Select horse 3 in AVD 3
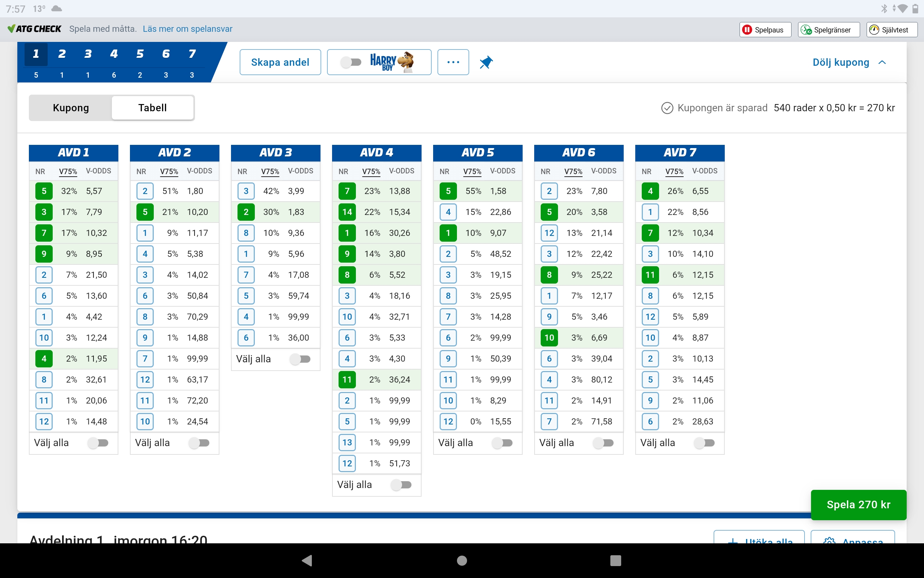Viewport: 924px width, 578px height. 246,191
